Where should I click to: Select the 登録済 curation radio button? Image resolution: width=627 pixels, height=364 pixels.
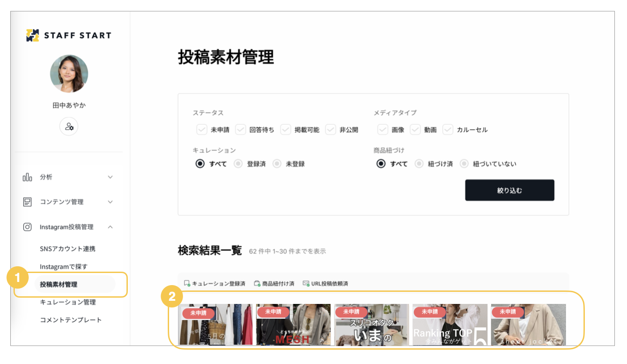point(238,164)
